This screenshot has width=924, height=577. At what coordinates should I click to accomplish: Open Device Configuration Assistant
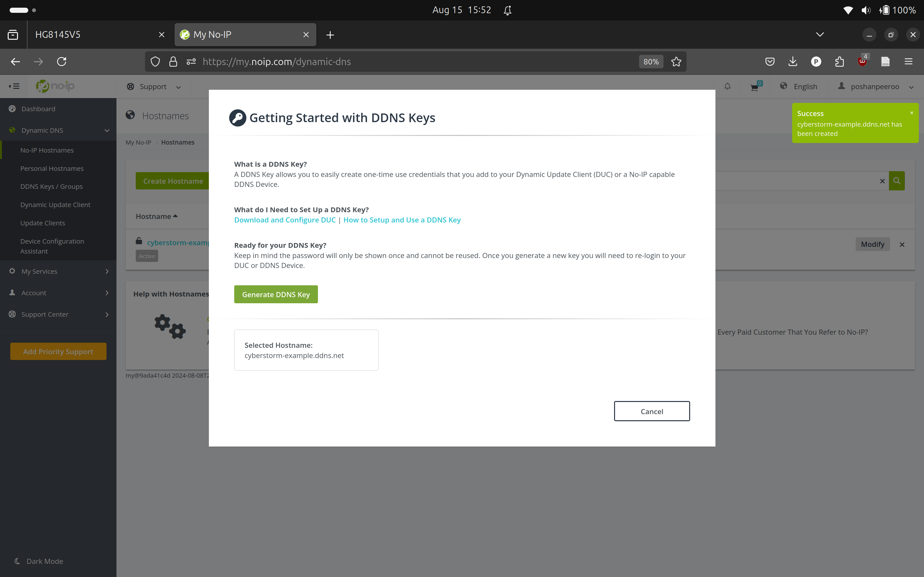pos(52,246)
